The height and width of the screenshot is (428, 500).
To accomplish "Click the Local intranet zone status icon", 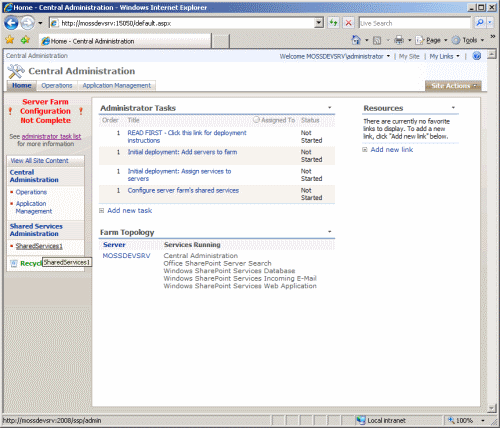I will click(x=361, y=420).
